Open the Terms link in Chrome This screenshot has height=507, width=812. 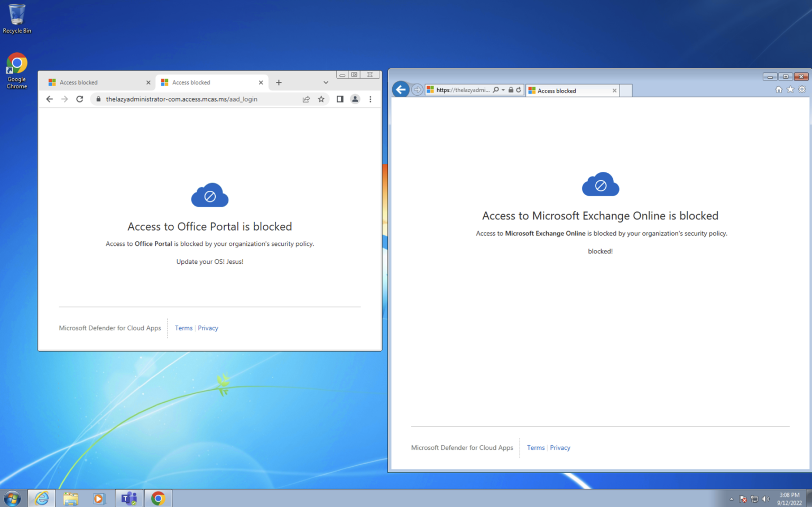tap(184, 328)
